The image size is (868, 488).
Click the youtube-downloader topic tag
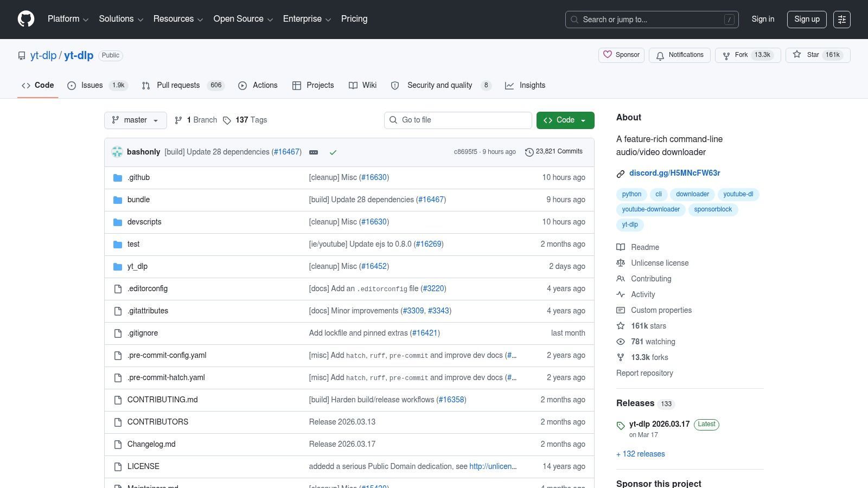click(x=651, y=209)
